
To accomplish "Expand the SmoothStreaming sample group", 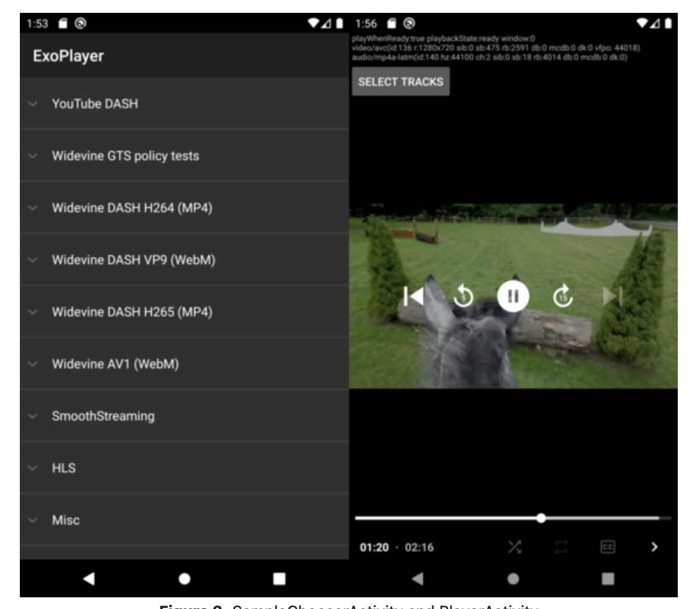I will [x=185, y=416].
